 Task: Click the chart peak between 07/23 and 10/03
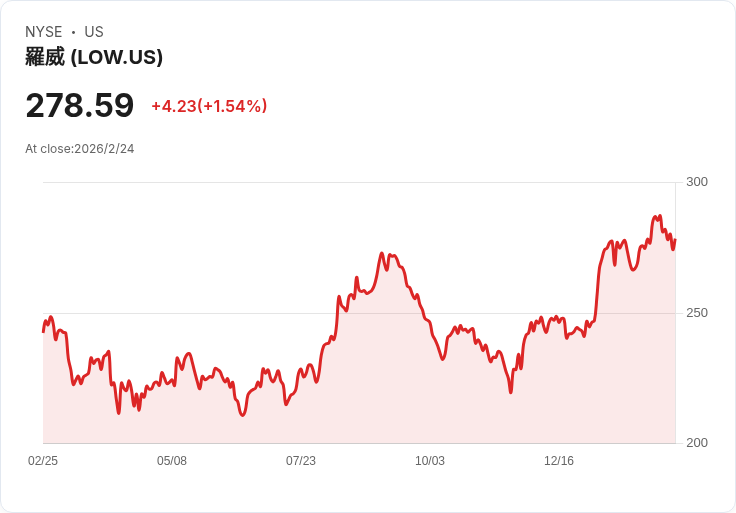coord(382,254)
